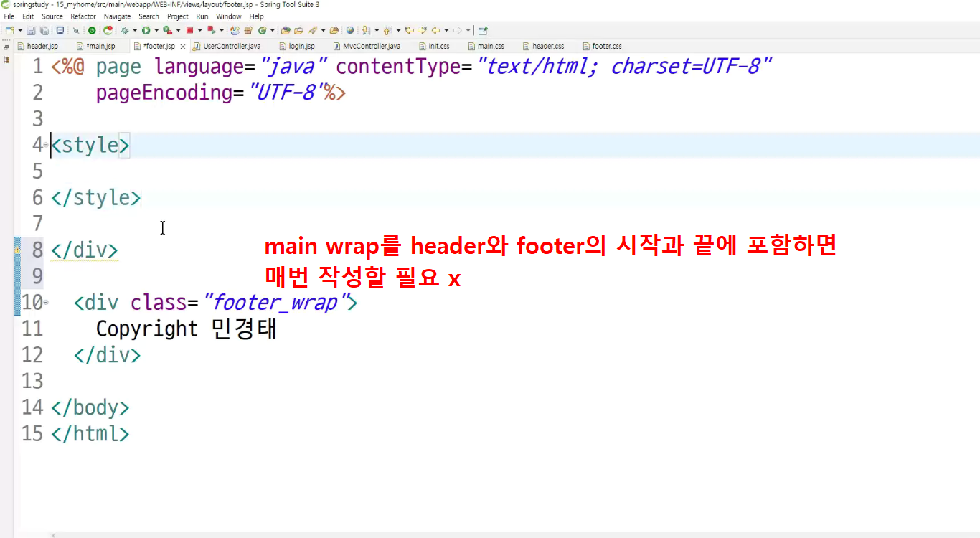
Task: Click the green Boot Dashboard icon
Action: pos(92,31)
